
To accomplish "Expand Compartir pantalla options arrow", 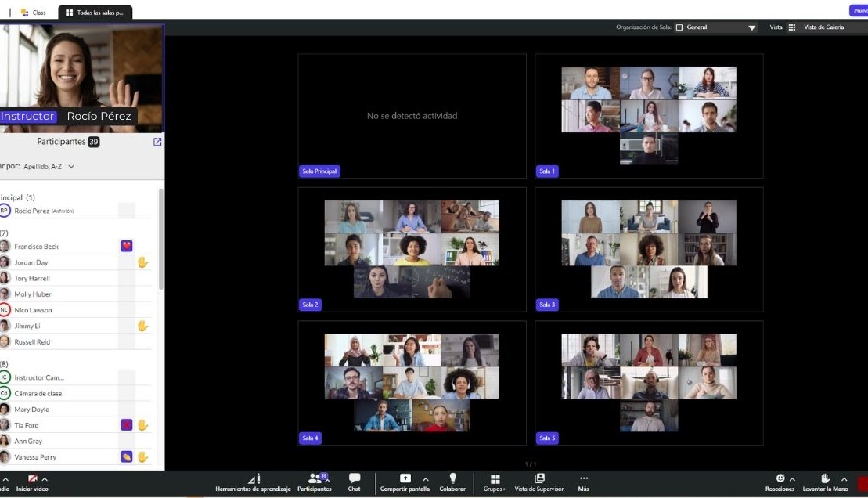I will (x=426, y=479).
